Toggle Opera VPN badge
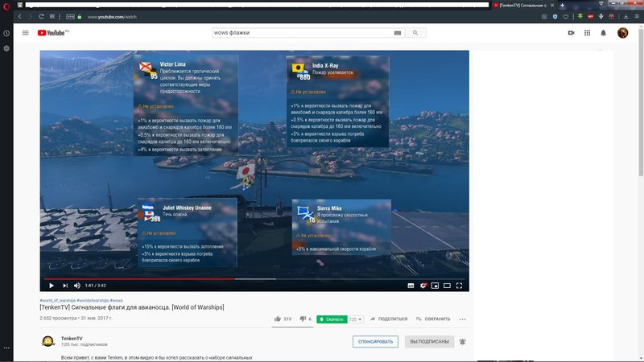 tap(70, 17)
